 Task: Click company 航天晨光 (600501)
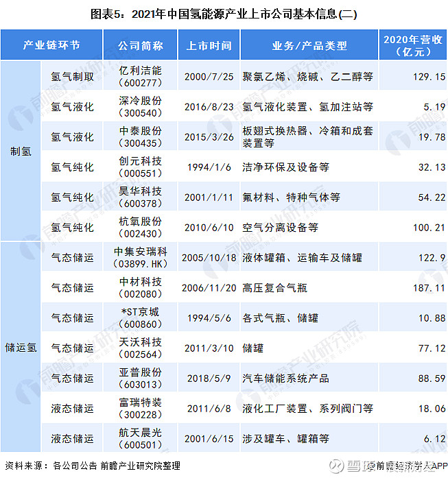pyautogui.click(x=140, y=438)
